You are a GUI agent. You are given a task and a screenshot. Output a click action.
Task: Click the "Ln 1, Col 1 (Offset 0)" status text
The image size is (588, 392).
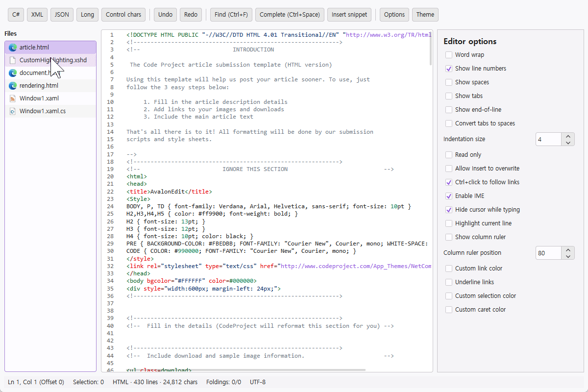coord(36,382)
